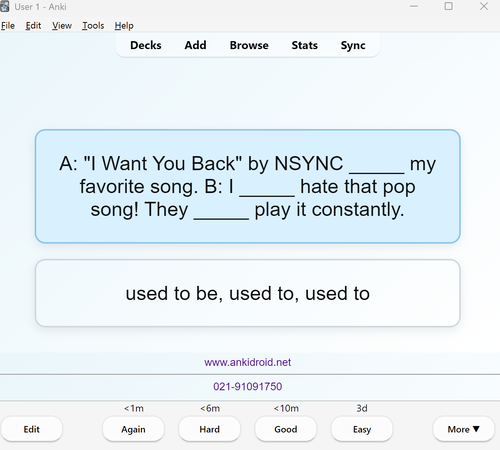The height and width of the screenshot is (450, 500).
Task: Rate the card Good
Action: 286,429
